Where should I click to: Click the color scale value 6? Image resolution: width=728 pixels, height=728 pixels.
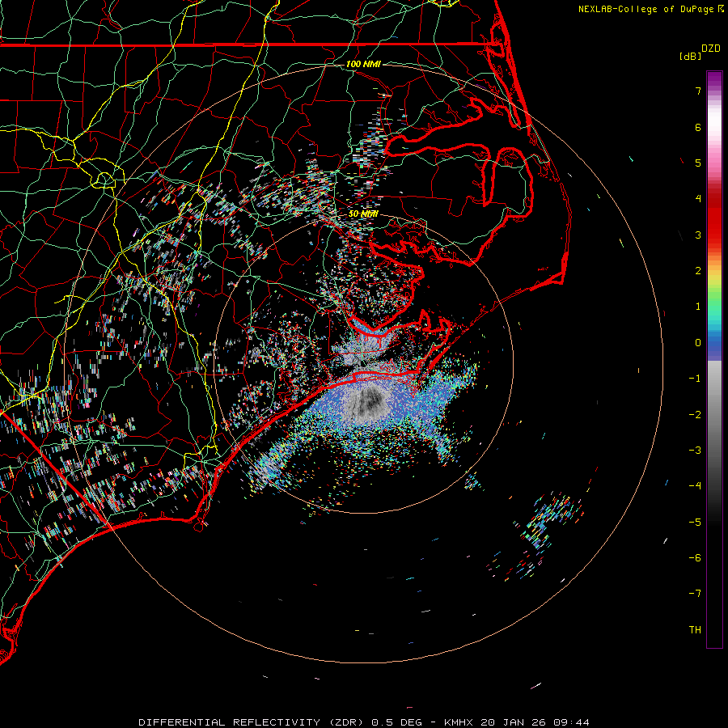698,127
